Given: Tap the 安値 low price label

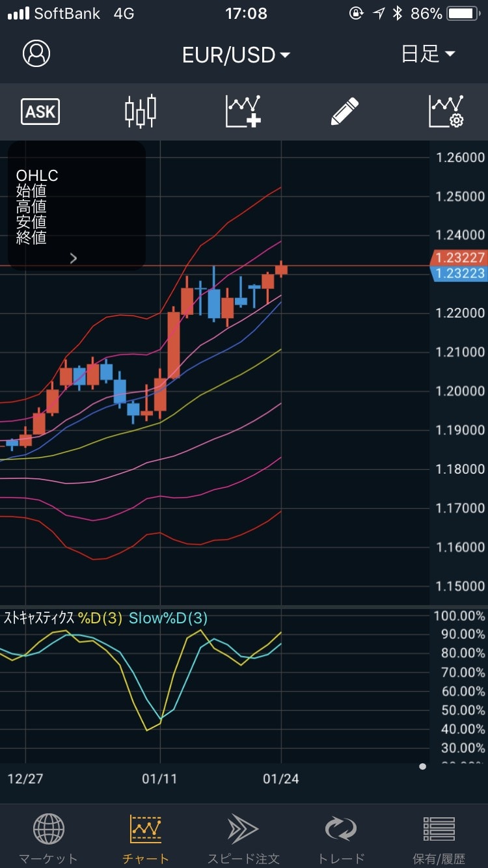Looking at the screenshot, I should 31,223.
